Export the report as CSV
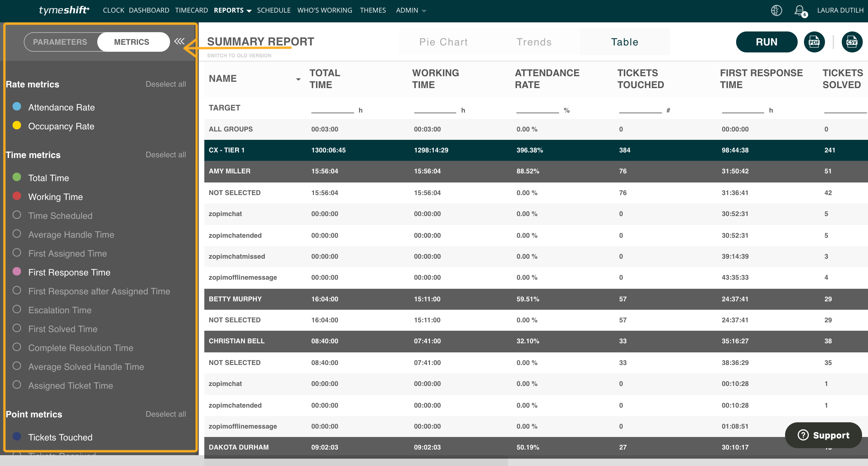The image size is (868, 466). tap(852, 42)
